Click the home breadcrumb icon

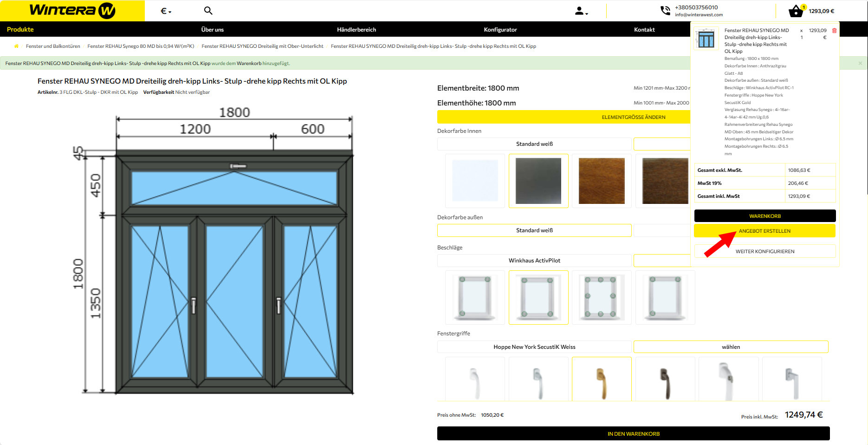[x=17, y=46]
